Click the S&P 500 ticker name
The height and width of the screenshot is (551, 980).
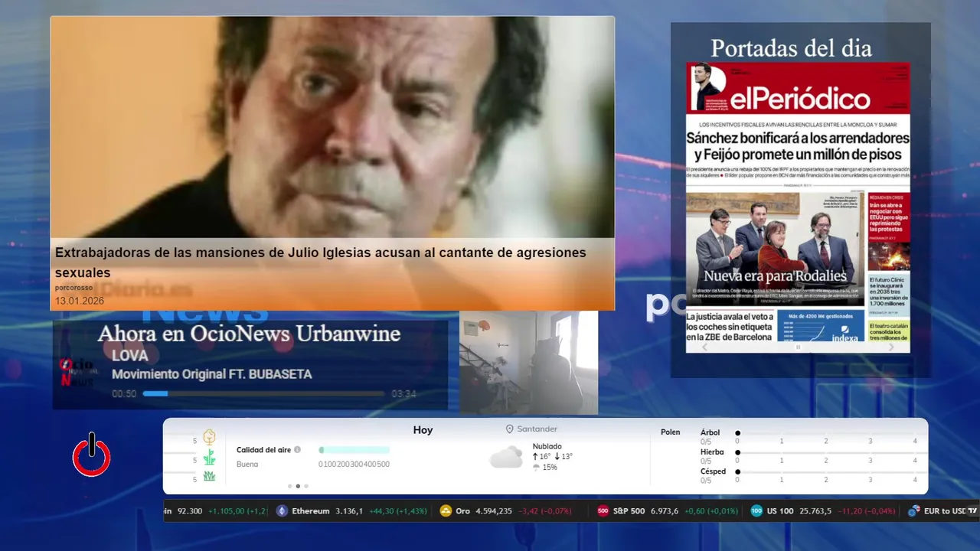point(629,511)
